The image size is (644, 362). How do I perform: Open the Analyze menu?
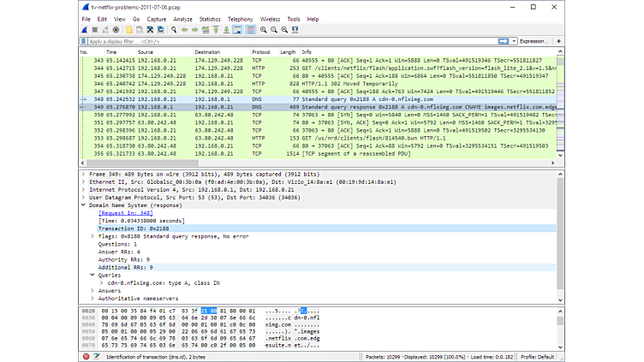click(x=182, y=19)
